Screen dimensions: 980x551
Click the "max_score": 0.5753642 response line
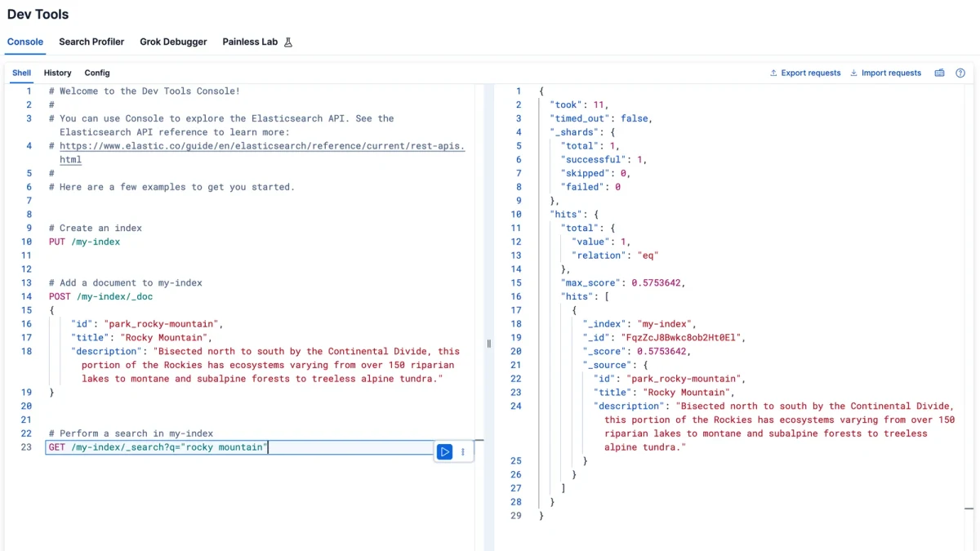623,282
